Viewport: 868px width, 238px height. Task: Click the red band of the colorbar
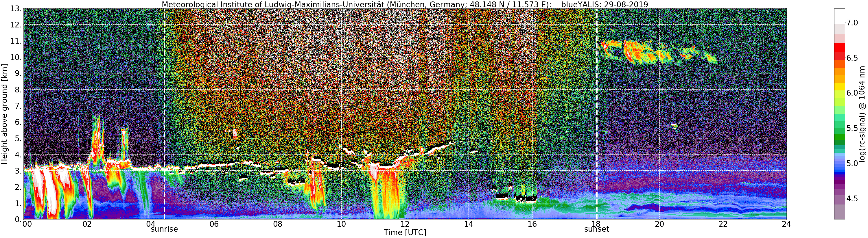839,51
